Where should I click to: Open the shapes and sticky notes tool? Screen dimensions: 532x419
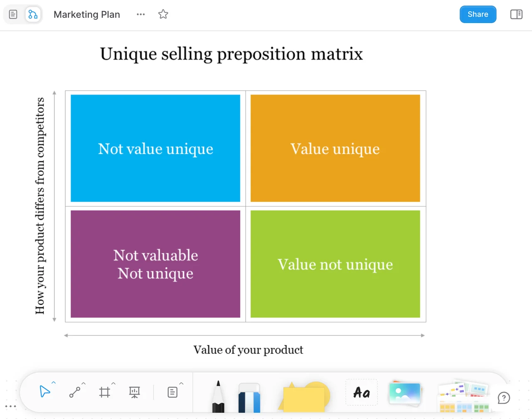point(304,397)
